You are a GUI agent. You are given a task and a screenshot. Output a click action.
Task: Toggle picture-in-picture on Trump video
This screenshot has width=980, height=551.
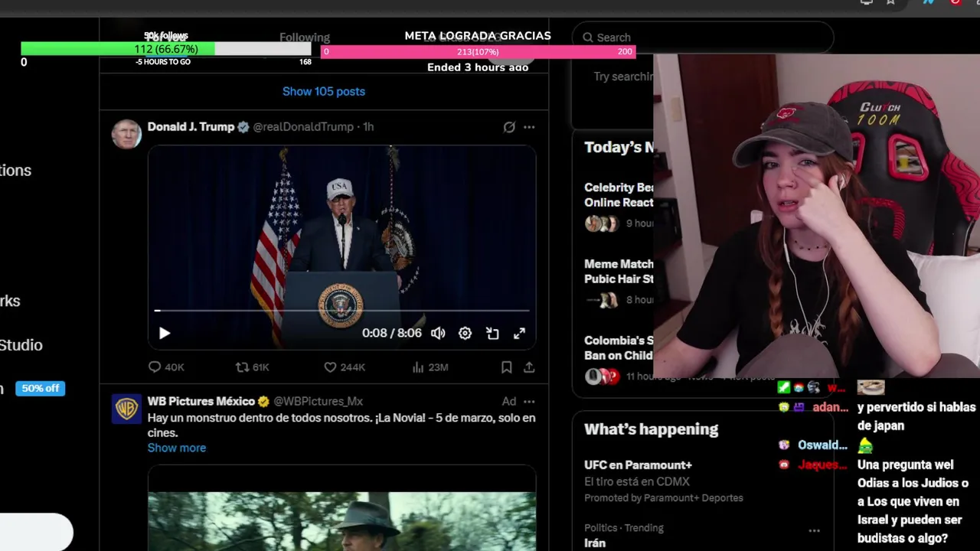point(492,333)
